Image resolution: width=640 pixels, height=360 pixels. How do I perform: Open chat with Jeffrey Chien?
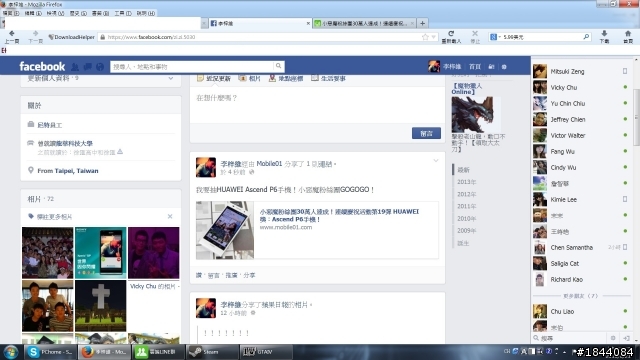point(581,120)
